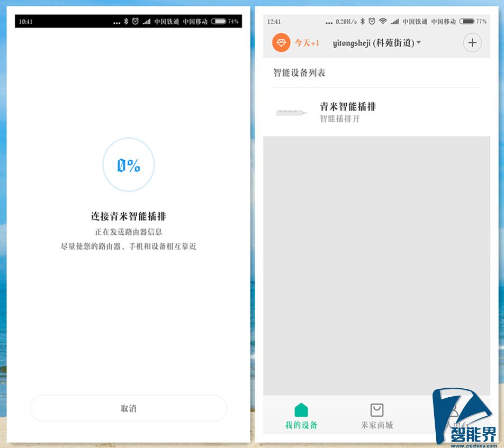Expand the yitongsheji (科苑街道) location dropdown
The image size is (504, 448).
(377, 43)
